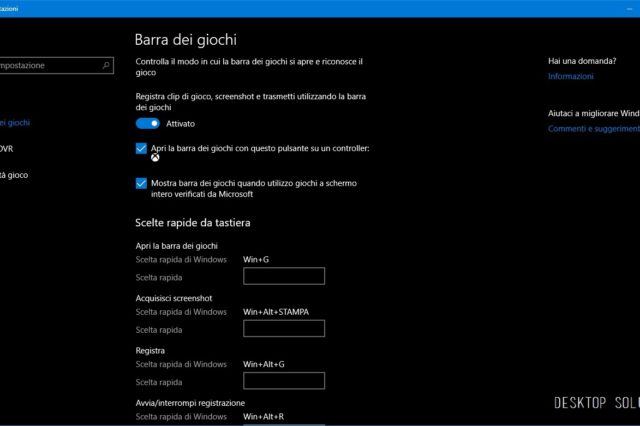
Task: Turn off the game bar recording toggle
Action: tap(148, 124)
